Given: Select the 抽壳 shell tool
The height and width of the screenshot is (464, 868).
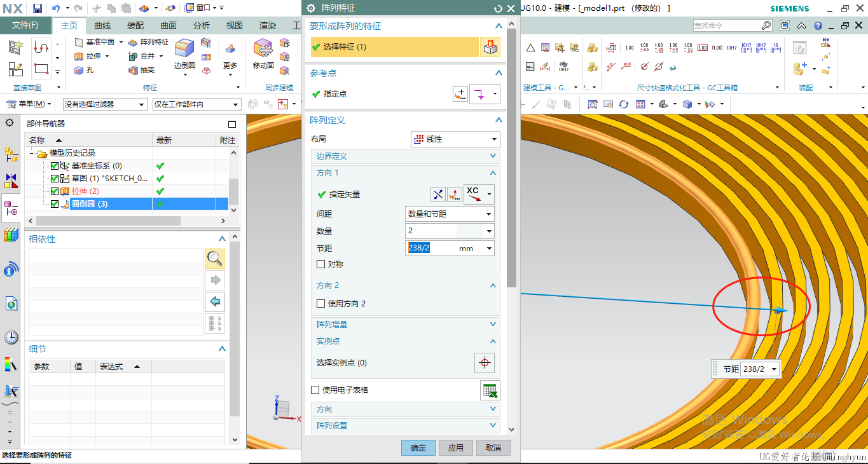Looking at the screenshot, I should (x=141, y=71).
